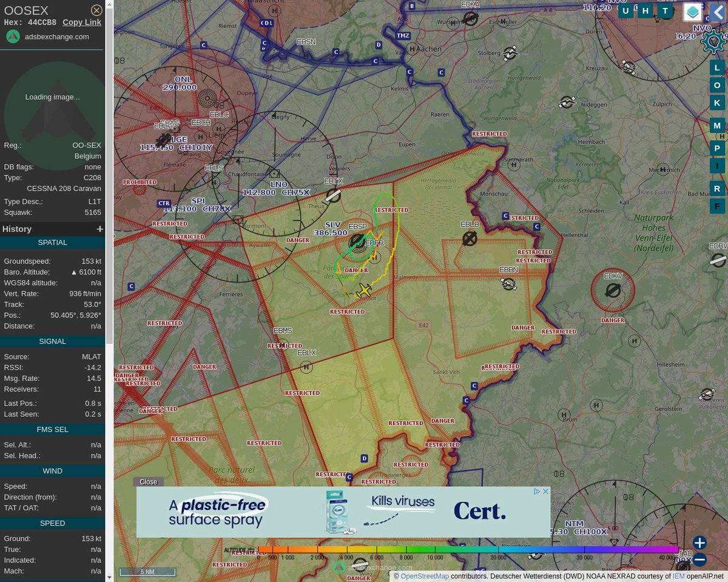The image size is (728, 582).
Task: Click the ONL navaid symbol
Action: 207,97
